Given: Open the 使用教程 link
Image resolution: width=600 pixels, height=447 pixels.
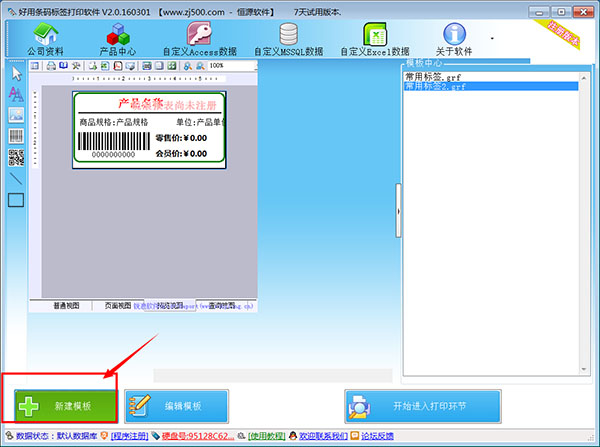Looking at the screenshot, I should click(x=266, y=436).
